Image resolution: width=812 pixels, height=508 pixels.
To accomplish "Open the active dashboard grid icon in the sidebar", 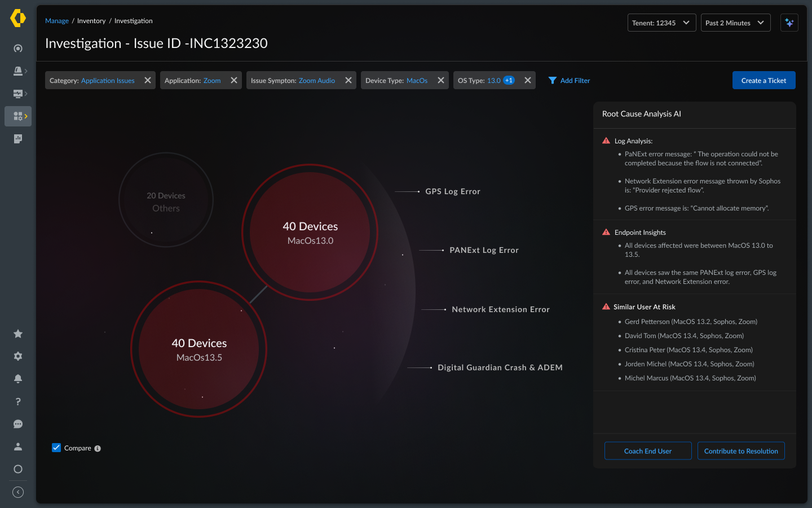I will [18, 116].
